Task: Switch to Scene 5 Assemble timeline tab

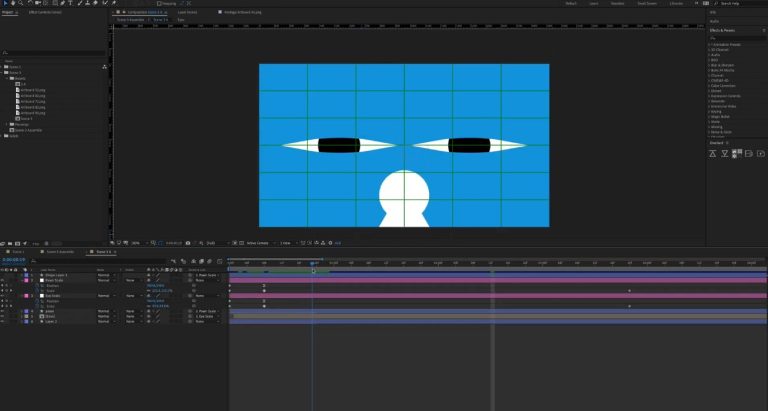Action: coord(60,252)
